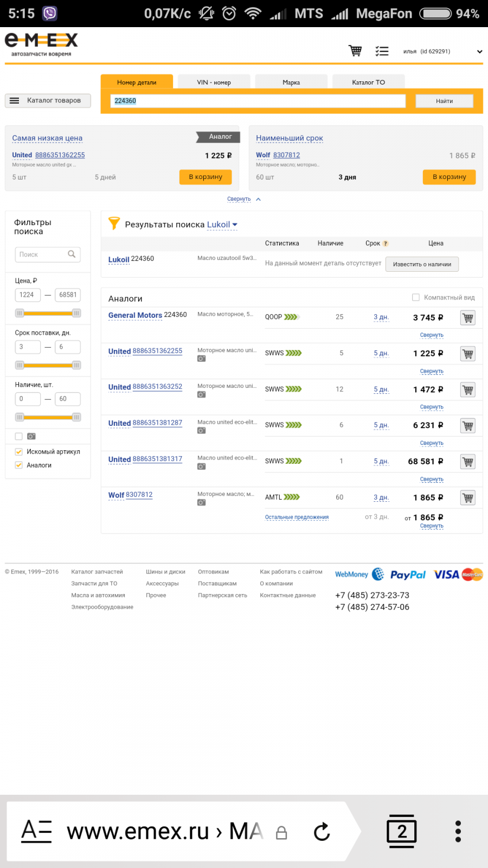The image size is (488, 868).
Task: Open the browser three-dot menu
Action: click(x=458, y=831)
